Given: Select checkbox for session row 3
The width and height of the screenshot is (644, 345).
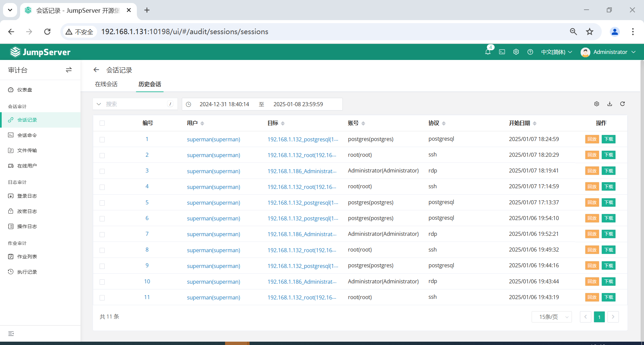Looking at the screenshot, I should (x=102, y=171).
